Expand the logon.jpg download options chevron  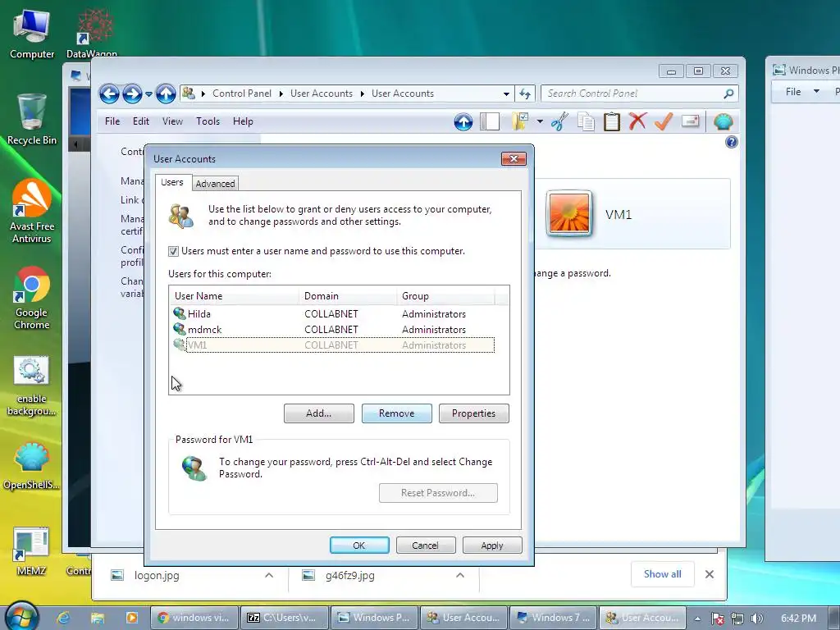tap(269, 575)
